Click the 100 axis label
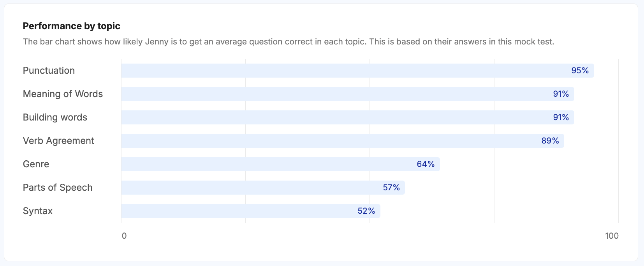This screenshot has height=266, width=644. click(x=612, y=236)
